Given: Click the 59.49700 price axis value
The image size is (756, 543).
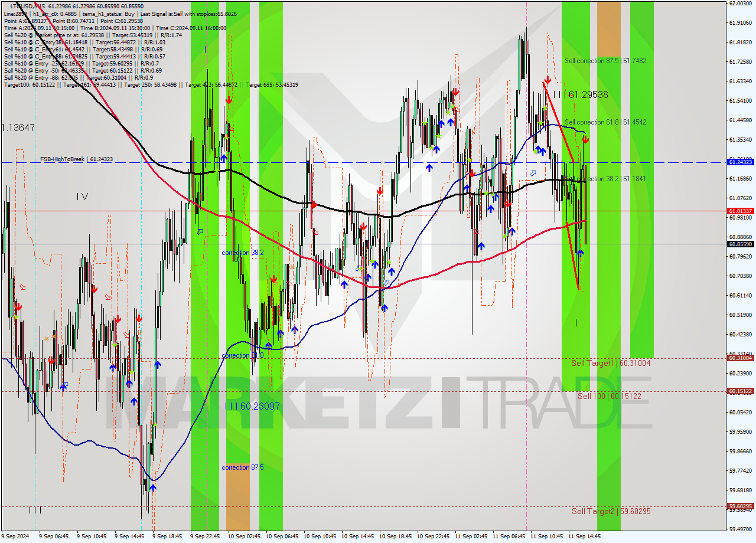Looking at the screenshot, I should (740, 529).
